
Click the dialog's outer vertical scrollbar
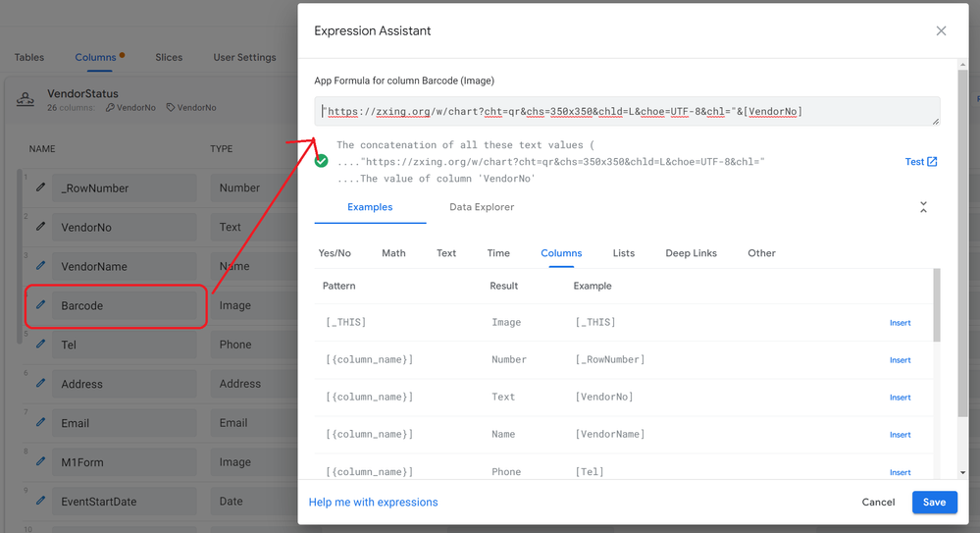(x=962, y=244)
